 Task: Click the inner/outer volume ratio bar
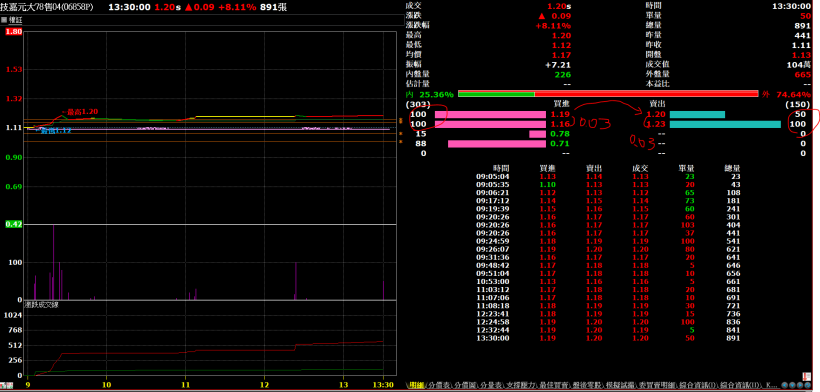pyautogui.click(x=608, y=94)
